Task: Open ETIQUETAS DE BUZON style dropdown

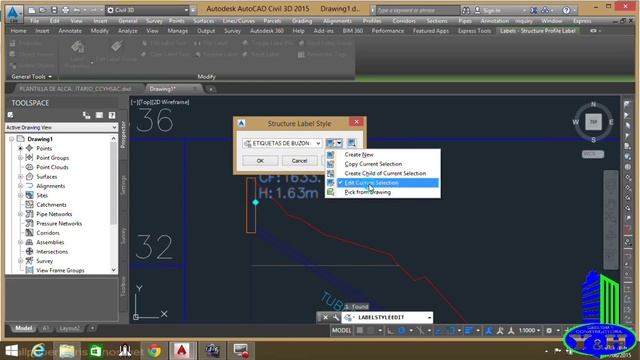Action: (x=282, y=143)
